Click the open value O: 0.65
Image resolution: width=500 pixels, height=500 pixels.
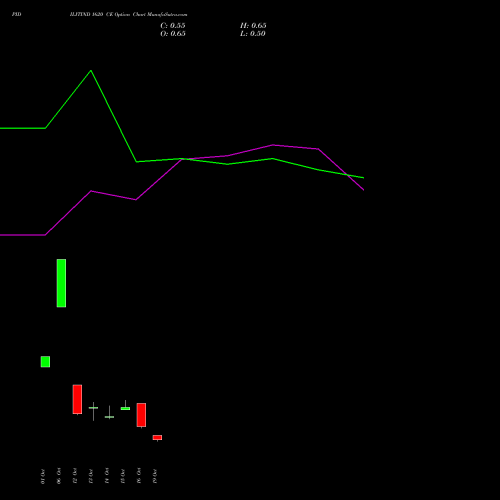173,34
